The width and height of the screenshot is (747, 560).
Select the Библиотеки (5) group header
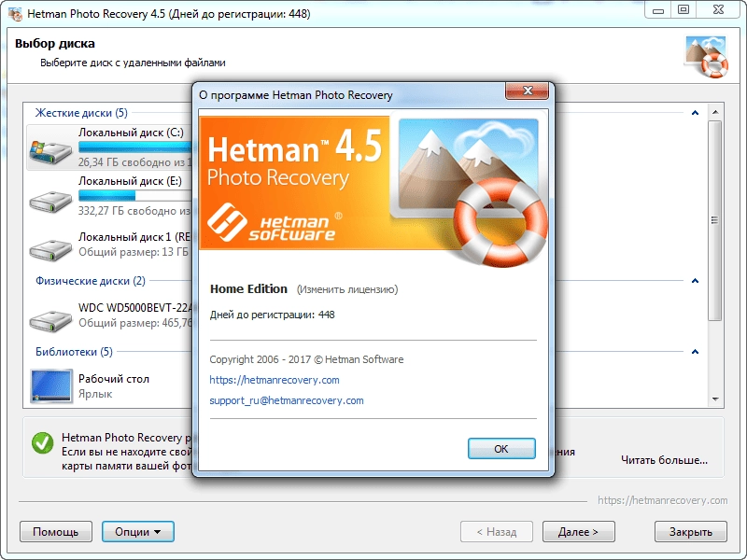tap(74, 352)
